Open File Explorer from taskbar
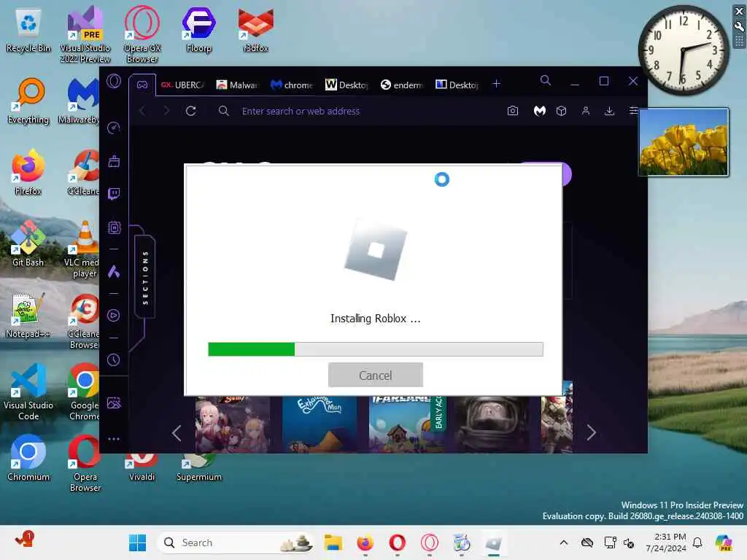 click(x=333, y=542)
